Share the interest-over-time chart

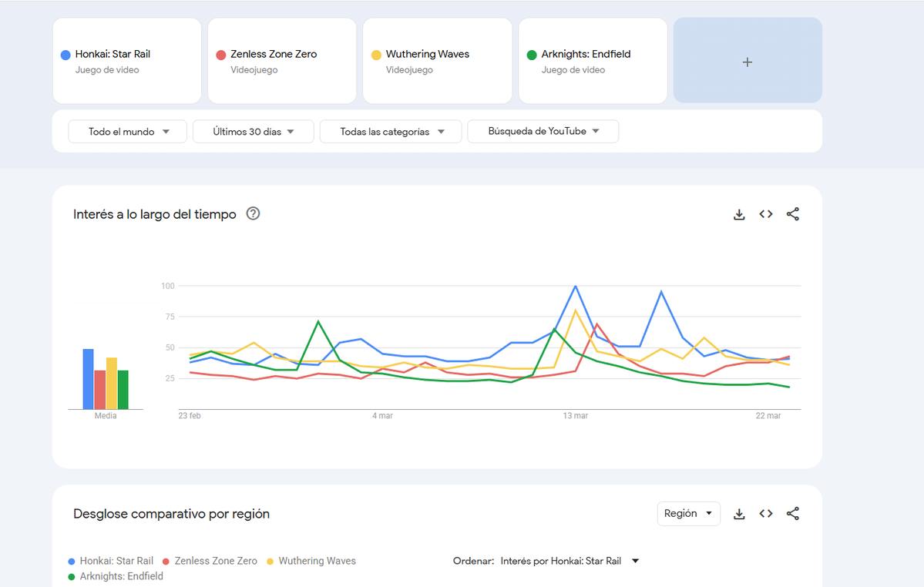[x=792, y=214]
